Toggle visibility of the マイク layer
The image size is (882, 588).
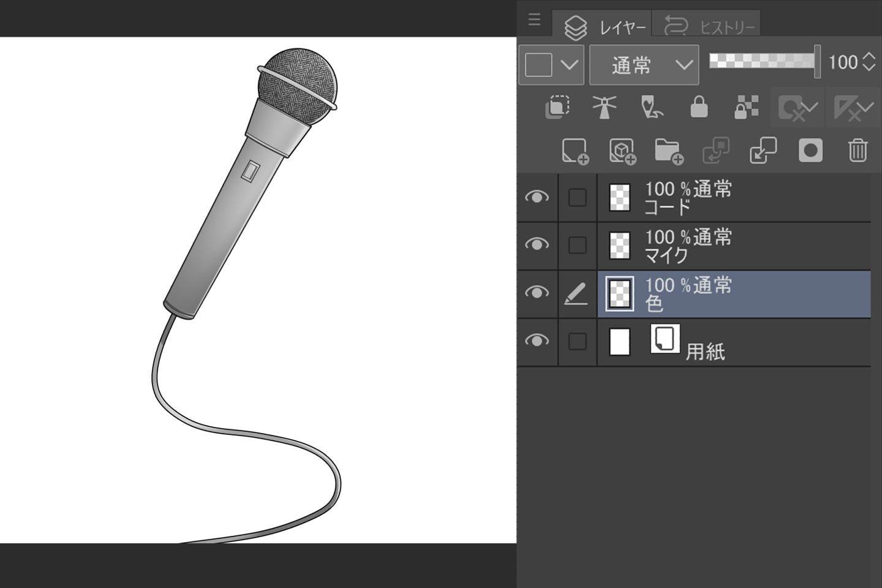(537, 244)
